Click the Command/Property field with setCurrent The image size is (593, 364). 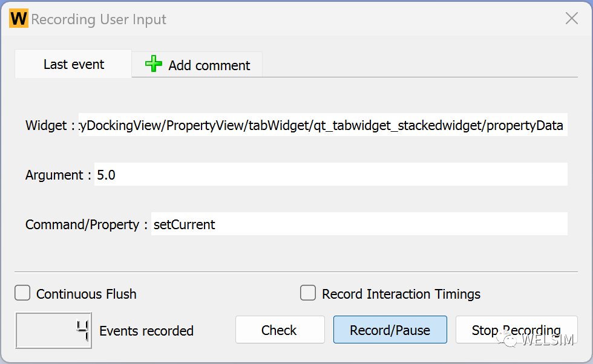coord(359,224)
